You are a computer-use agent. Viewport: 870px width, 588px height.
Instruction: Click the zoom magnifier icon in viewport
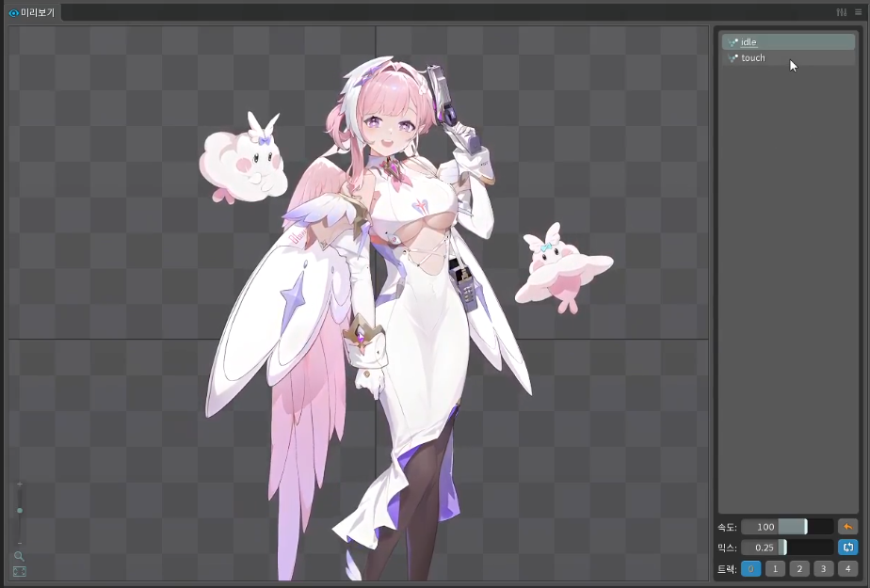tap(20, 556)
